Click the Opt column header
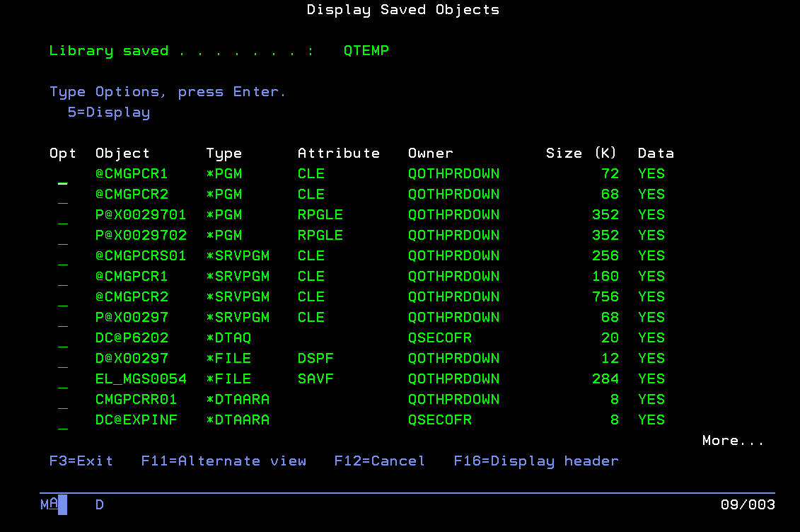Image resolution: width=800 pixels, height=532 pixels. pos(63,154)
